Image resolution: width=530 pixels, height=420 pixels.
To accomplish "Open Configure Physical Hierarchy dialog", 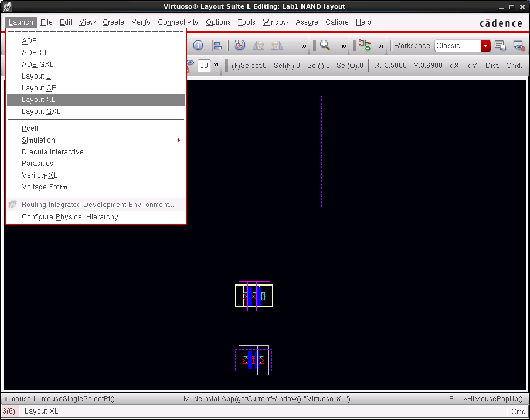I will pos(96,217).
